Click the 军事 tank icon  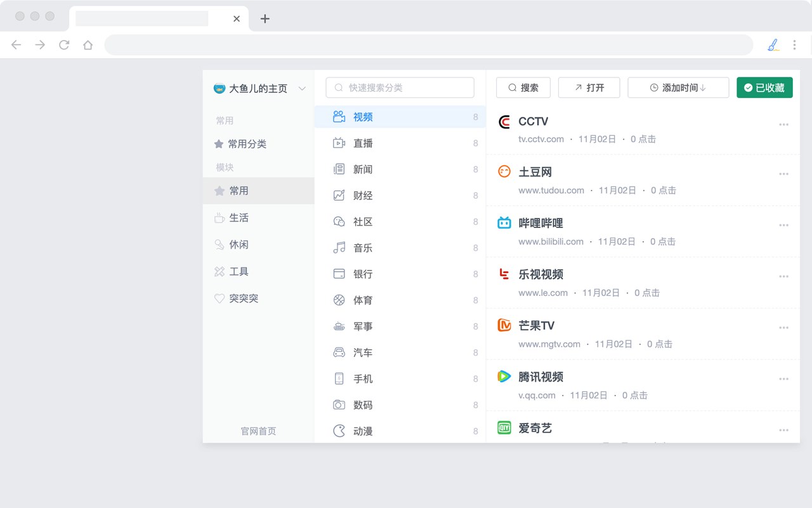[x=339, y=326]
